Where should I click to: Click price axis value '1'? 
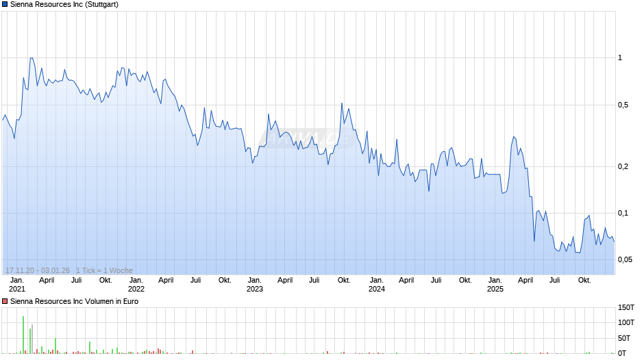coord(620,58)
